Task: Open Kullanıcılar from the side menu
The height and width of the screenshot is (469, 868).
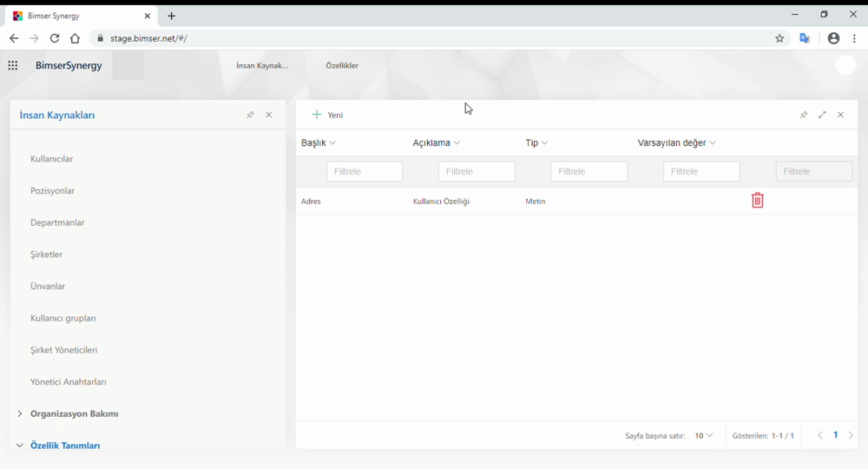Action: point(52,159)
